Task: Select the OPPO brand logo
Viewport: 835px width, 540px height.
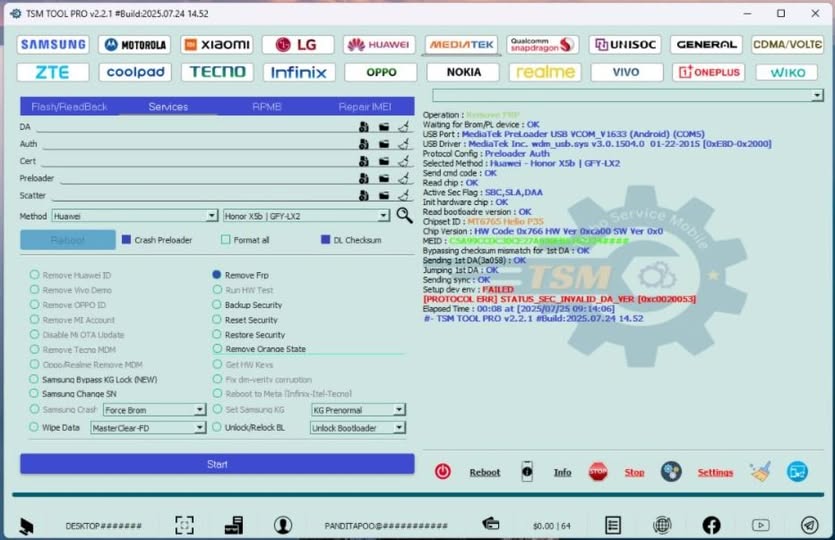Action: [x=380, y=72]
